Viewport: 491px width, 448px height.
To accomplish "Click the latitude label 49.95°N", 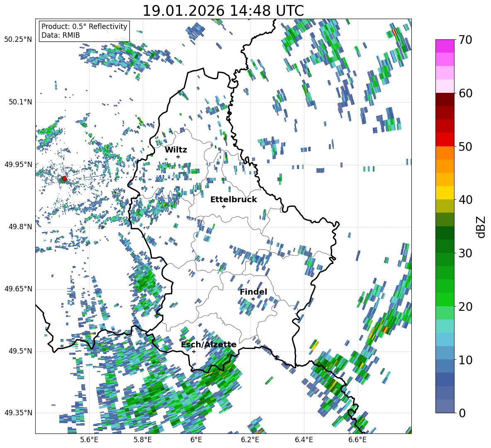I will pos(18,165).
